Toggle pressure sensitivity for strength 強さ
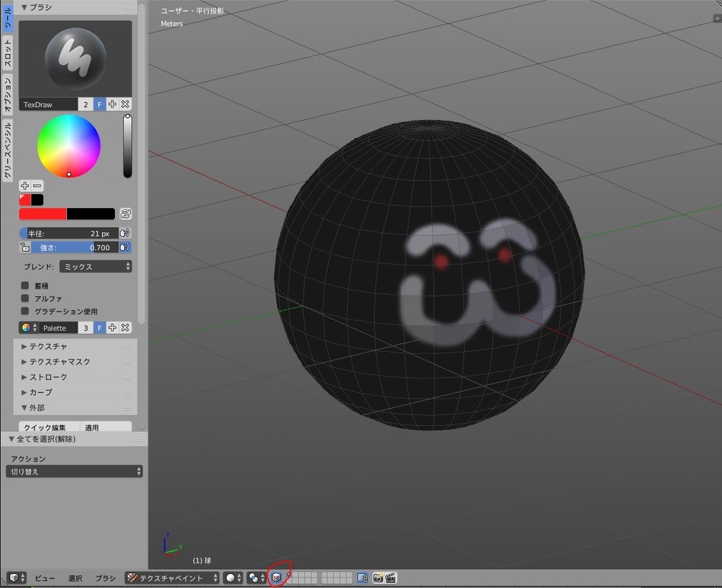Screen dimensions: 722x588 coord(125,247)
